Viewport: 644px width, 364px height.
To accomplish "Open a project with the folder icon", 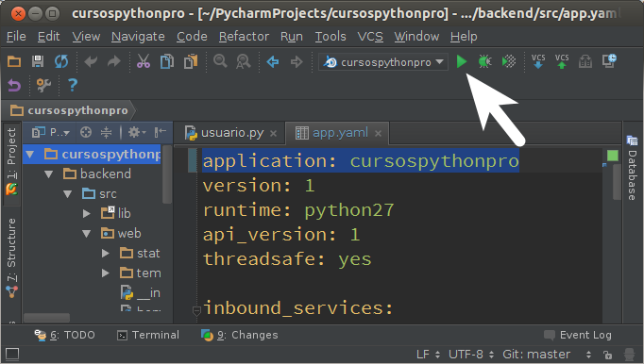I will (14, 61).
